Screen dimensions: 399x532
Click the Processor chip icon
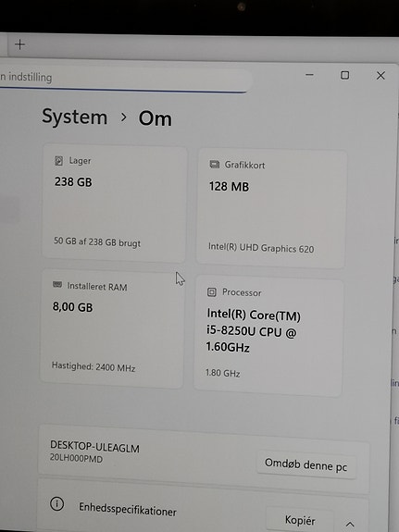coord(212,291)
